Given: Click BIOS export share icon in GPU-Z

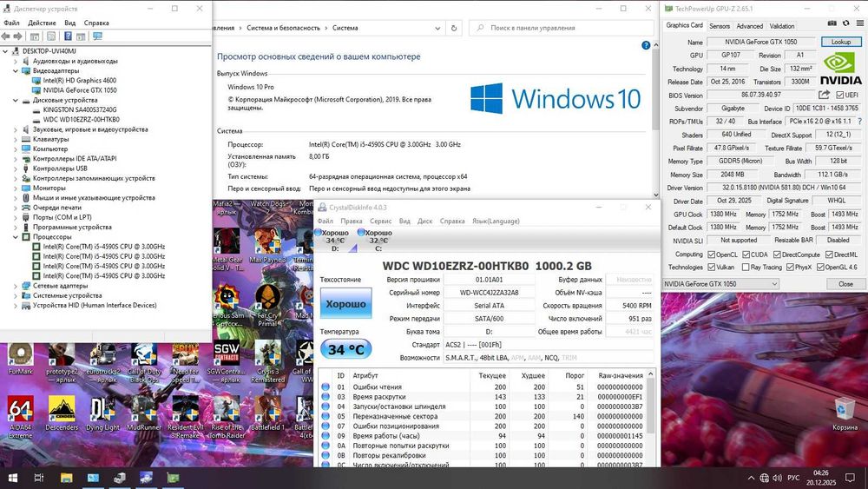Looking at the screenshot, I should pyautogui.click(x=825, y=95).
